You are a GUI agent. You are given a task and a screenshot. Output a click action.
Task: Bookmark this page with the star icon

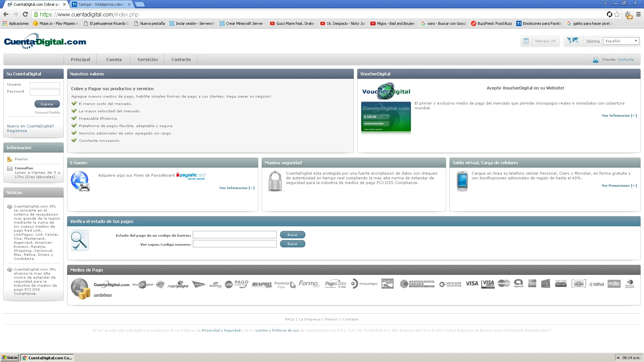coord(617,14)
